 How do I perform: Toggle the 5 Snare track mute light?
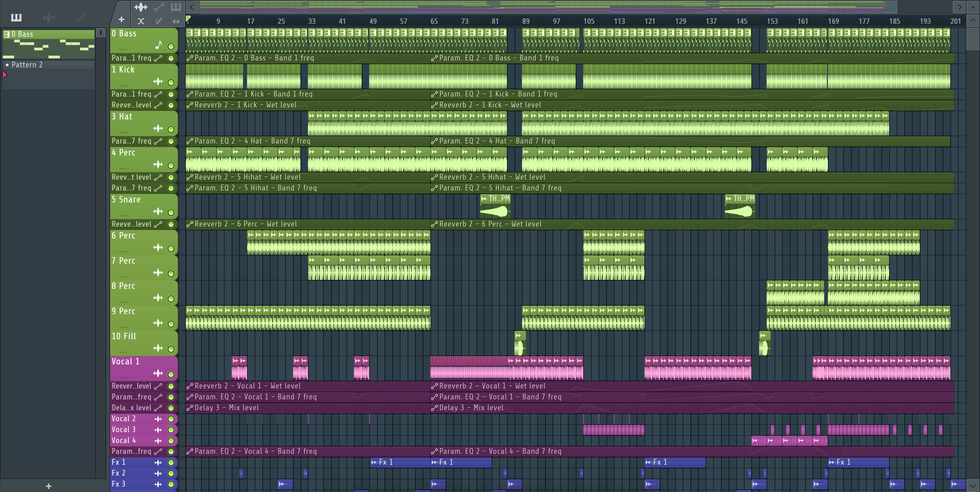pyautogui.click(x=171, y=212)
